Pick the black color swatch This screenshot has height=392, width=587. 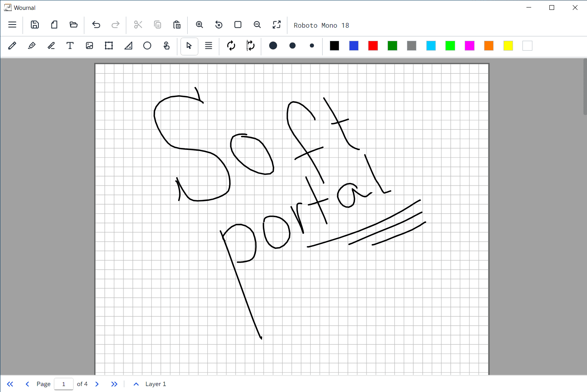tap(334, 46)
